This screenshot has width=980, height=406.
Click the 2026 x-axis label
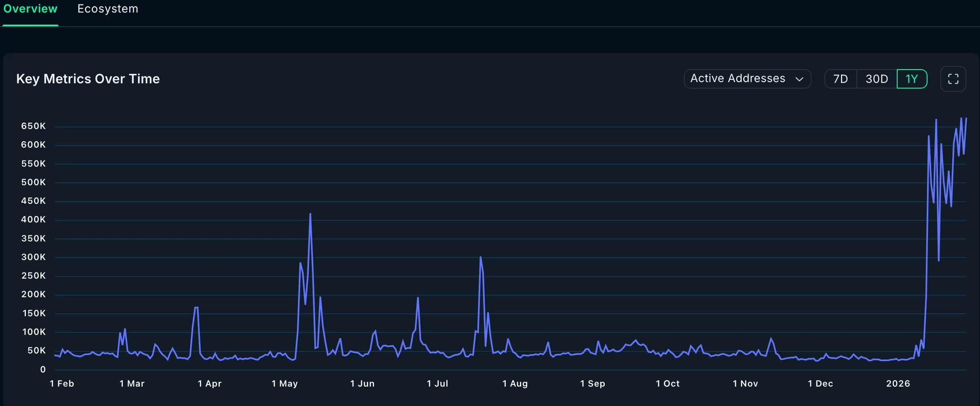[x=898, y=383]
